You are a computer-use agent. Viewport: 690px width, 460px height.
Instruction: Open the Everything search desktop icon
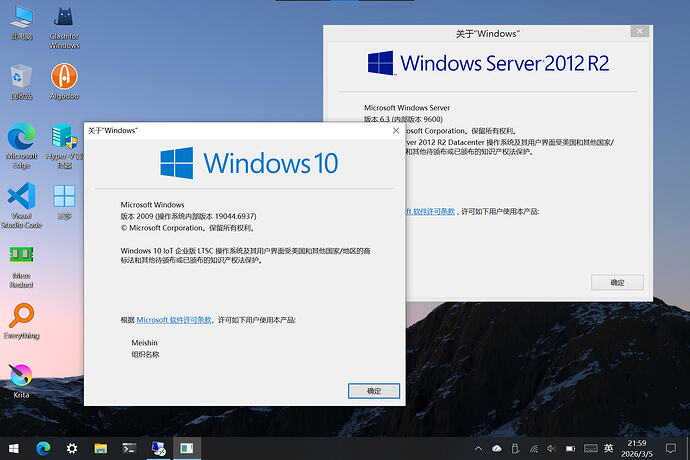[21, 317]
